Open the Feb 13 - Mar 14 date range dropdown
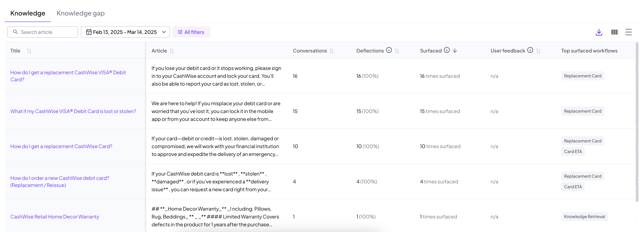 click(125, 32)
